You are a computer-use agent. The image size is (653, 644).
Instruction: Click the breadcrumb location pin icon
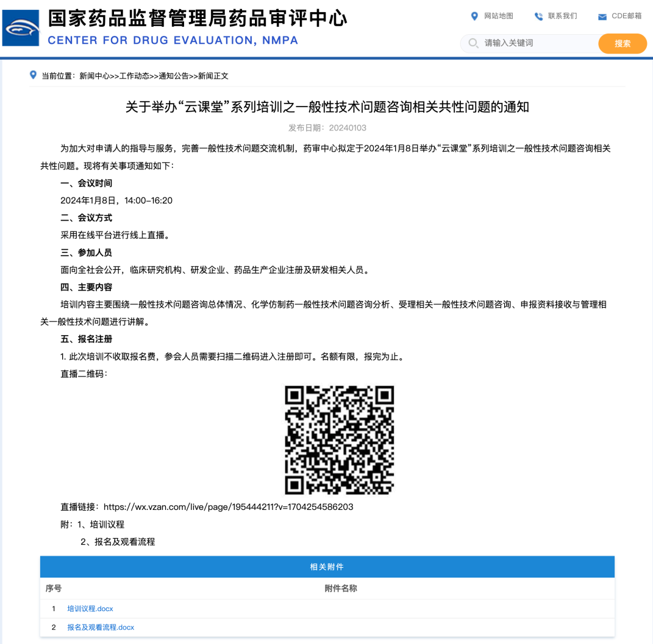(x=33, y=75)
